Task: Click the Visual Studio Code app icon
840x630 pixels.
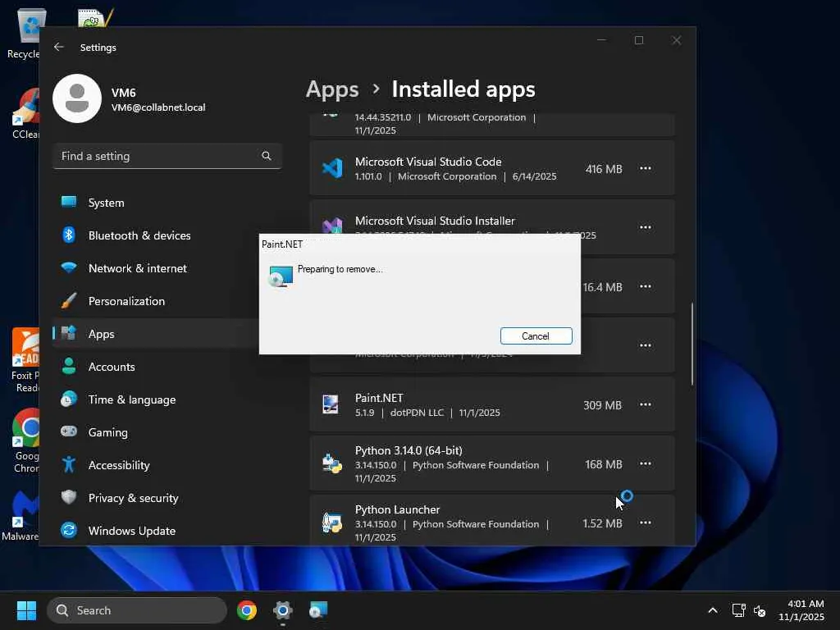Action: 332,168
